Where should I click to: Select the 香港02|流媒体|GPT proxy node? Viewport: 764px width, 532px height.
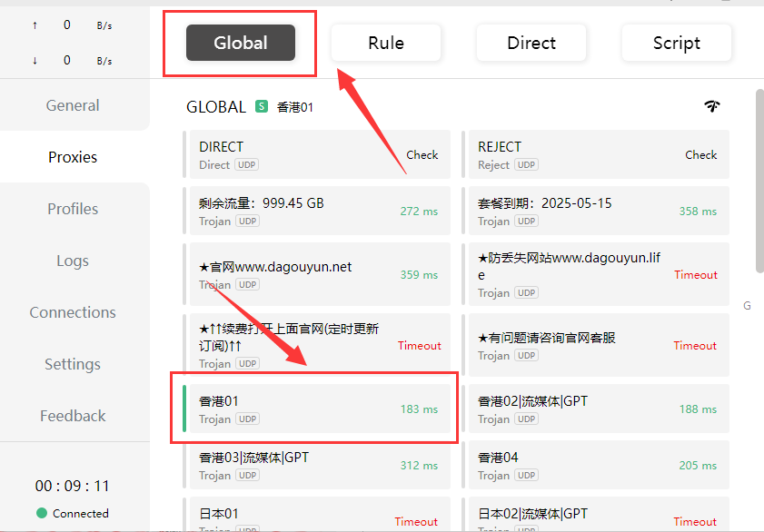595,409
